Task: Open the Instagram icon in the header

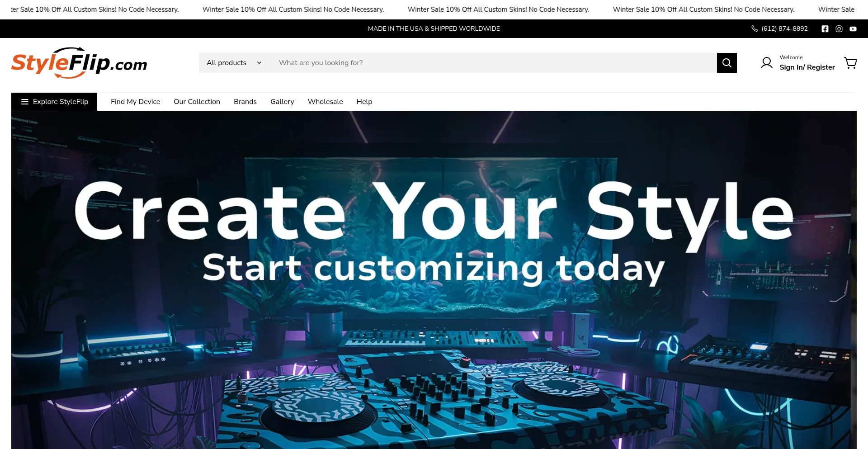Action: [839, 28]
